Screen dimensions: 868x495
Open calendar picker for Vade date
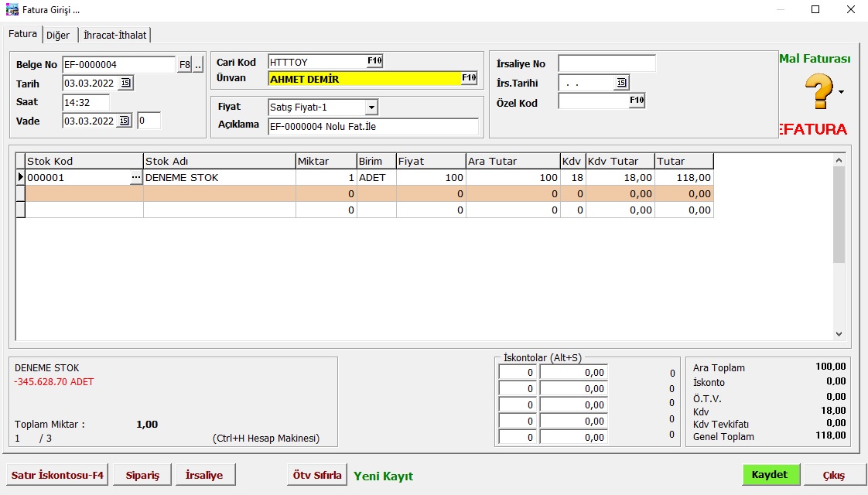click(125, 121)
